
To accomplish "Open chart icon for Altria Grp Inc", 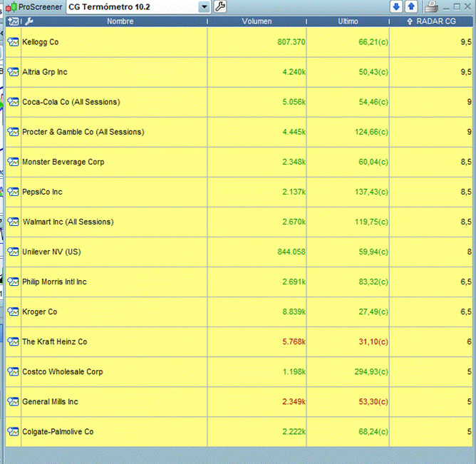I will [x=13, y=72].
